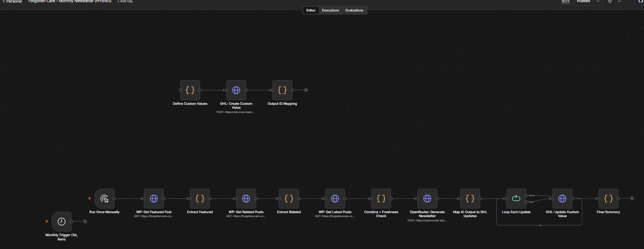
Task: Switch to the Executions tab
Action: (330, 10)
